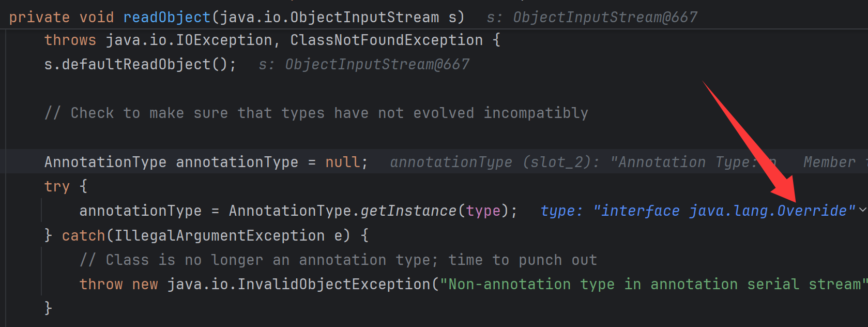Screen dimensions: 868x327
Task: Place the cursor on the getInstance call
Action: (408, 211)
